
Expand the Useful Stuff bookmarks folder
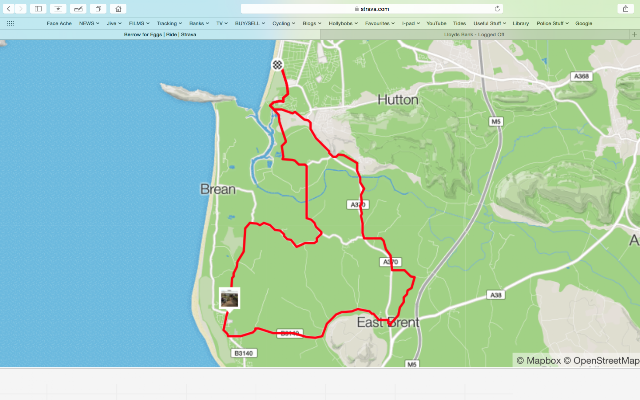(490, 23)
